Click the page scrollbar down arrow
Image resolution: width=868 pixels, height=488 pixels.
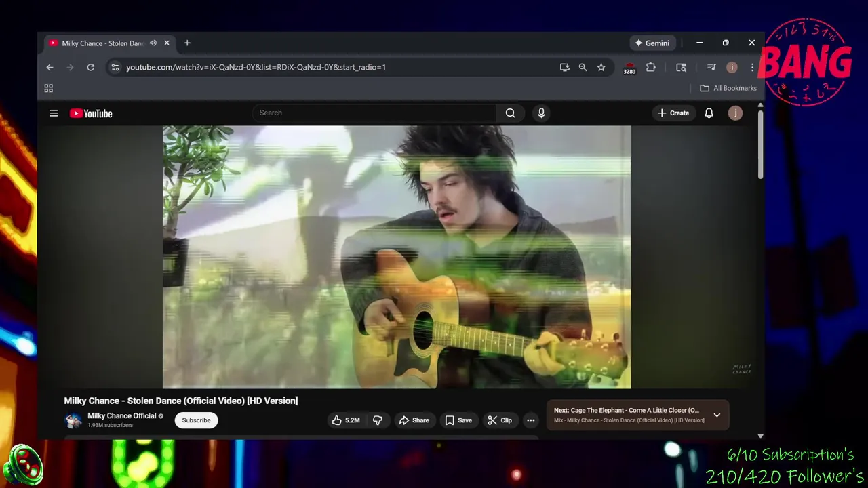click(760, 436)
